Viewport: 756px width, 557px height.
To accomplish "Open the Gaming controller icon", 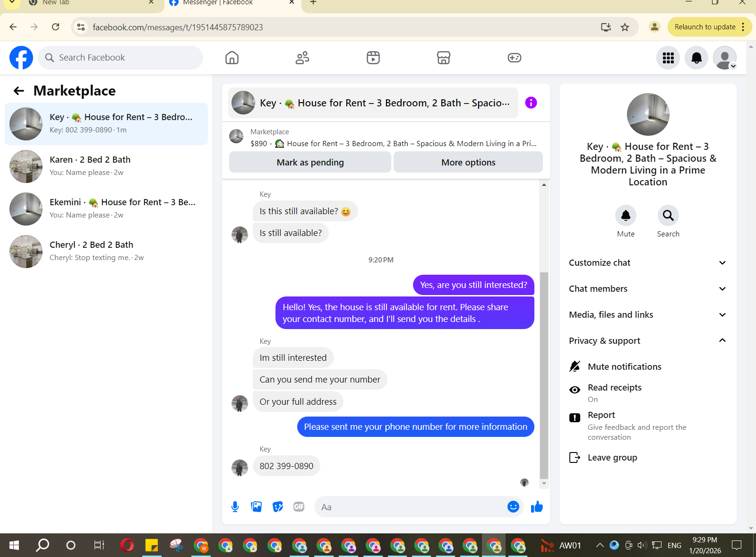I will point(515,58).
